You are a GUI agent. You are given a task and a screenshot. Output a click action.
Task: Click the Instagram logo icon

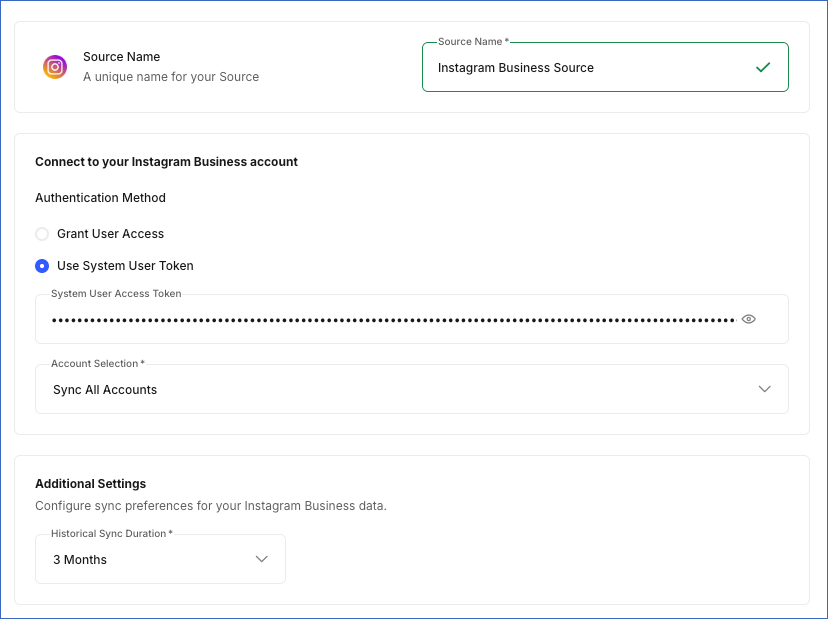[55, 67]
